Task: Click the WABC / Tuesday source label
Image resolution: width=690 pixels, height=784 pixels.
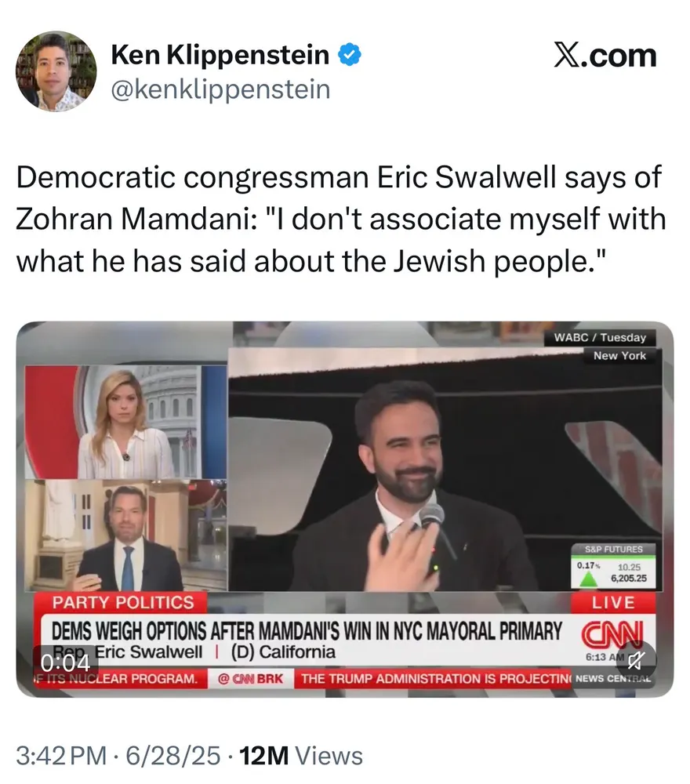Action: click(600, 337)
